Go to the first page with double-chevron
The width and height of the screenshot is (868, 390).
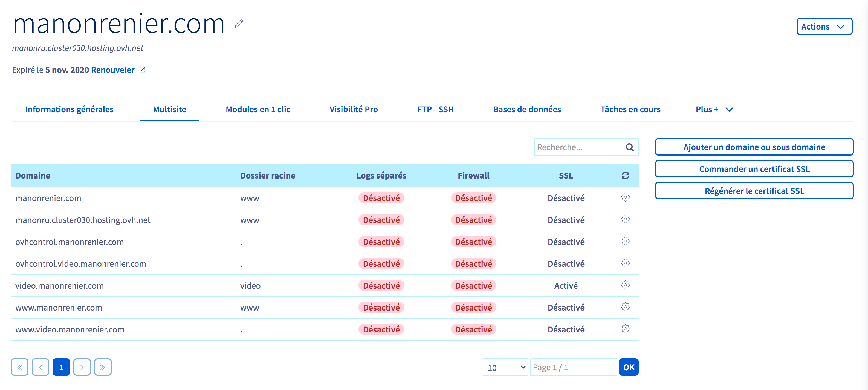19,367
